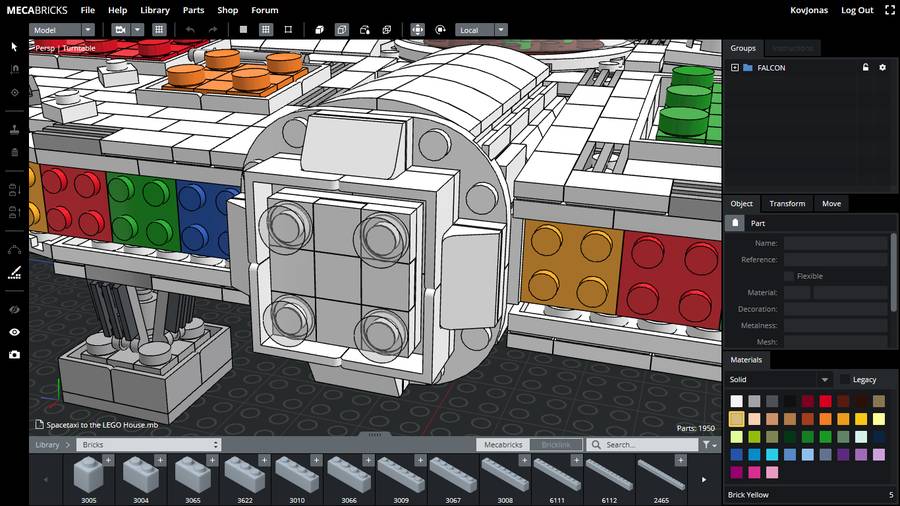Open the Help menu

click(x=118, y=10)
